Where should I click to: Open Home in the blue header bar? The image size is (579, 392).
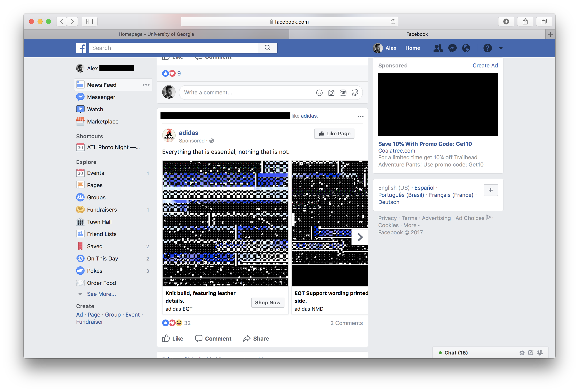(x=412, y=48)
